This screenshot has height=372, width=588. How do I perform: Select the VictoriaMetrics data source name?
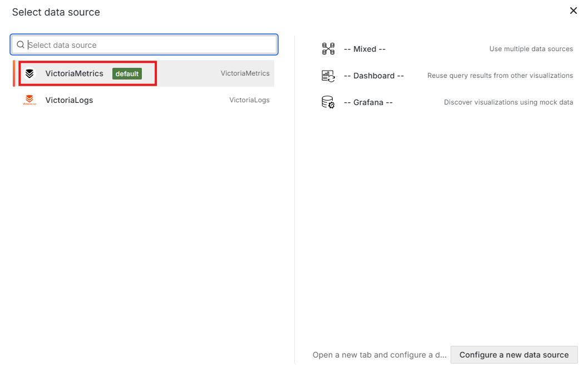[74, 73]
